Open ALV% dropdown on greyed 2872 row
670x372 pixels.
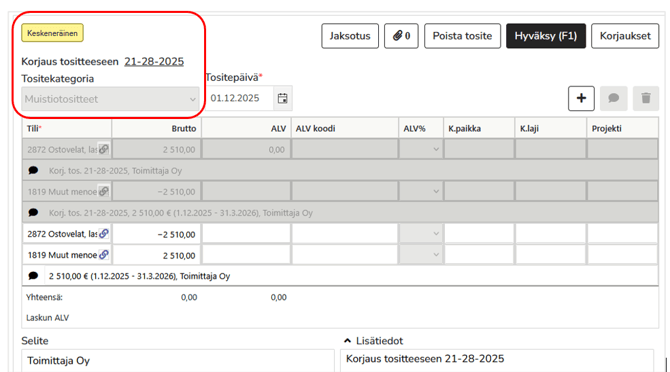421,149
